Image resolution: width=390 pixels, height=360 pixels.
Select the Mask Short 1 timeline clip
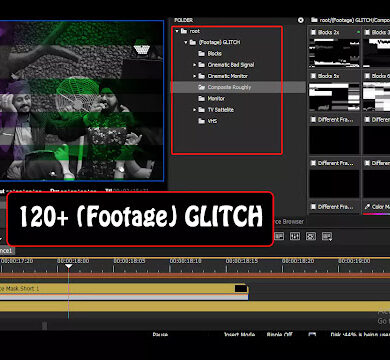tap(124, 289)
